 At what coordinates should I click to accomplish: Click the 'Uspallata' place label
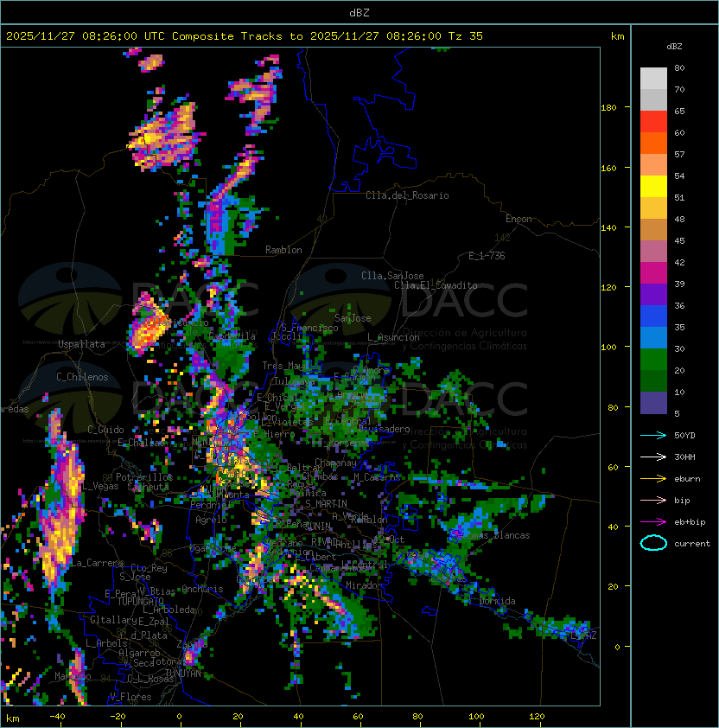[x=81, y=344]
